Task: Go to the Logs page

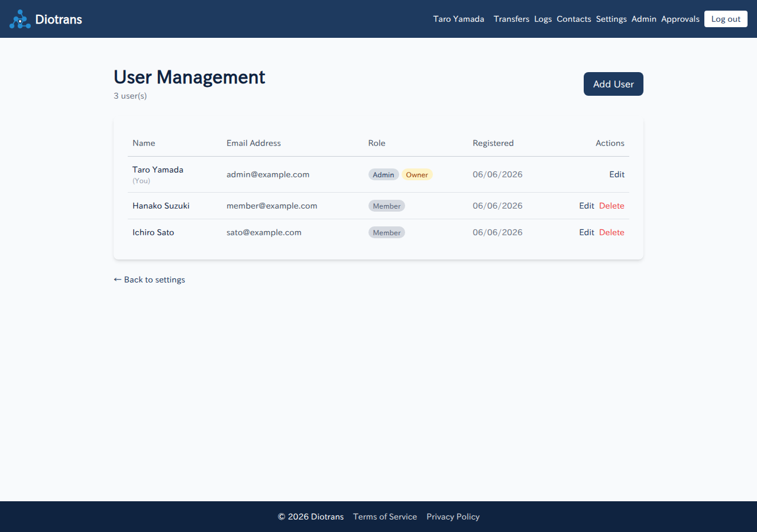Action: point(543,19)
